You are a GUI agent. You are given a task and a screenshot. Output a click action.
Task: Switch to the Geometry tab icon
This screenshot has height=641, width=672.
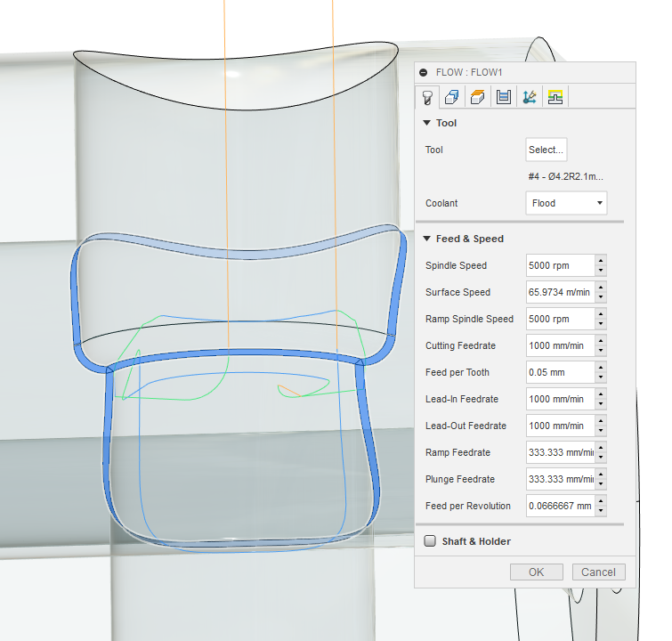pos(452,97)
